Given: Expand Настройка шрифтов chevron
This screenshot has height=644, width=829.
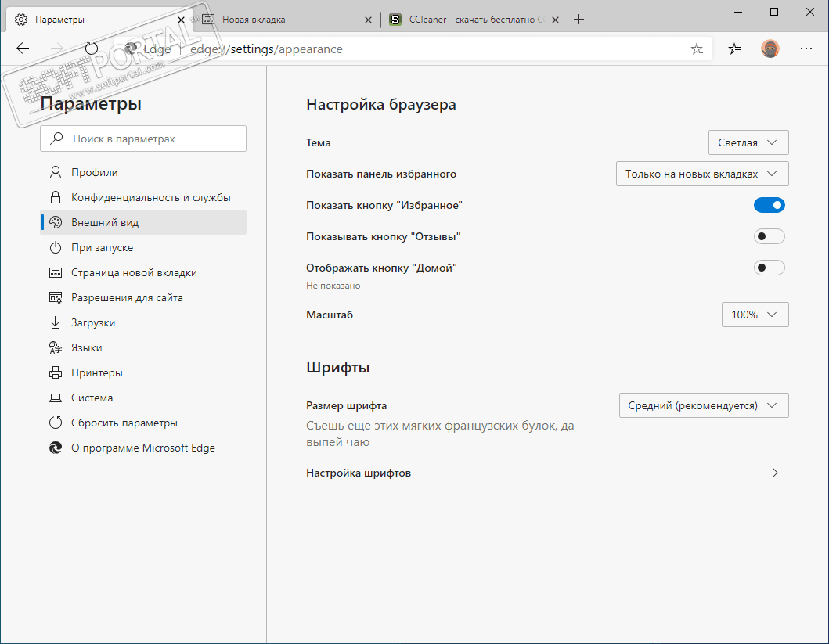Looking at the screenshot, I should point(774,473).
